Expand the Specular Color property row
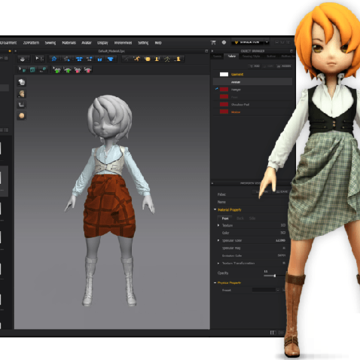This screenshot has width=360, height=360. [218, 240]
